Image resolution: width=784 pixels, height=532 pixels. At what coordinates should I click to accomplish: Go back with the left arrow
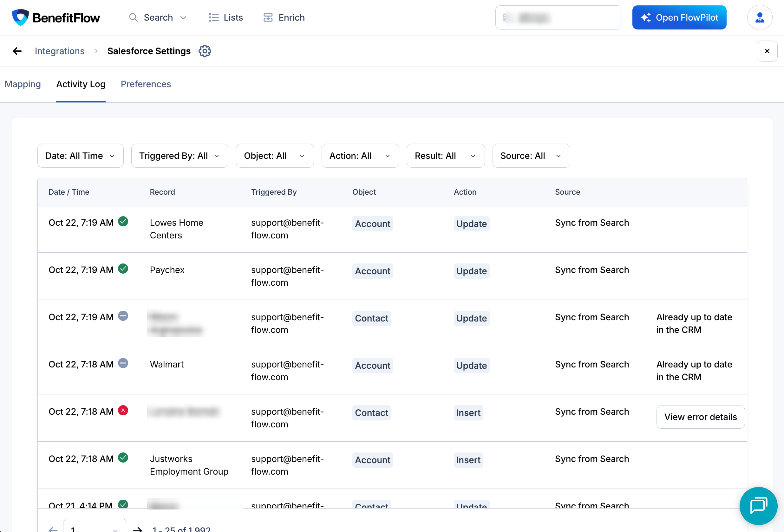[x=17, y=51]
